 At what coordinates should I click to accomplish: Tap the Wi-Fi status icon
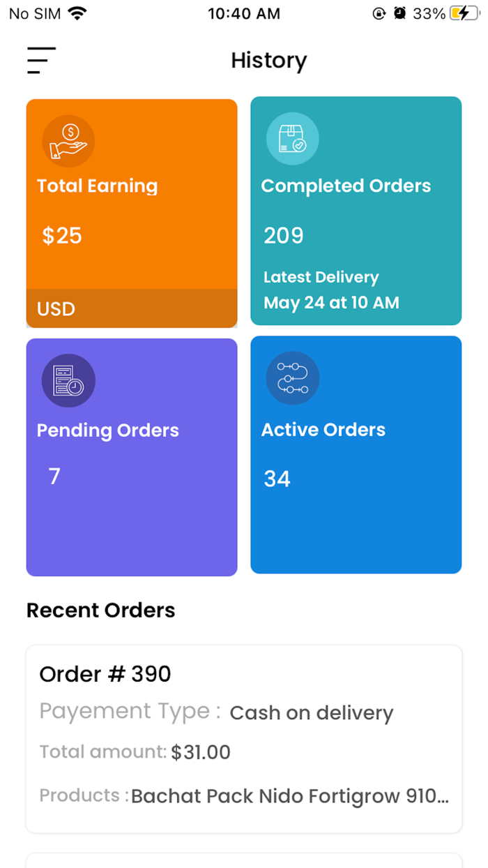77,13
